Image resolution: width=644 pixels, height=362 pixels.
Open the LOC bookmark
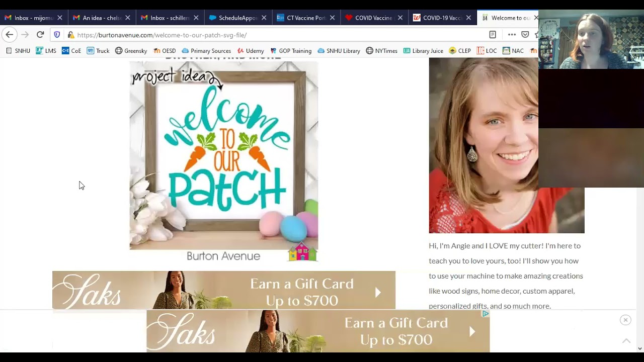[x=487, y=51]
